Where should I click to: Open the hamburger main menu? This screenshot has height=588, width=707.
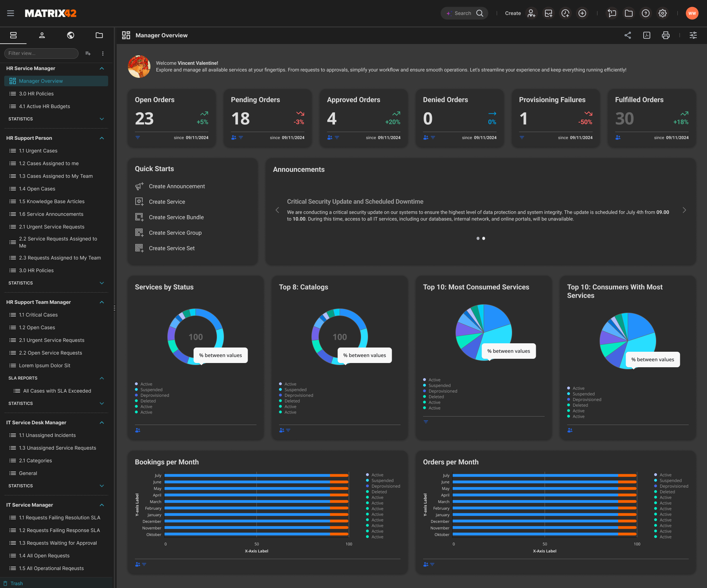[11, 13]
